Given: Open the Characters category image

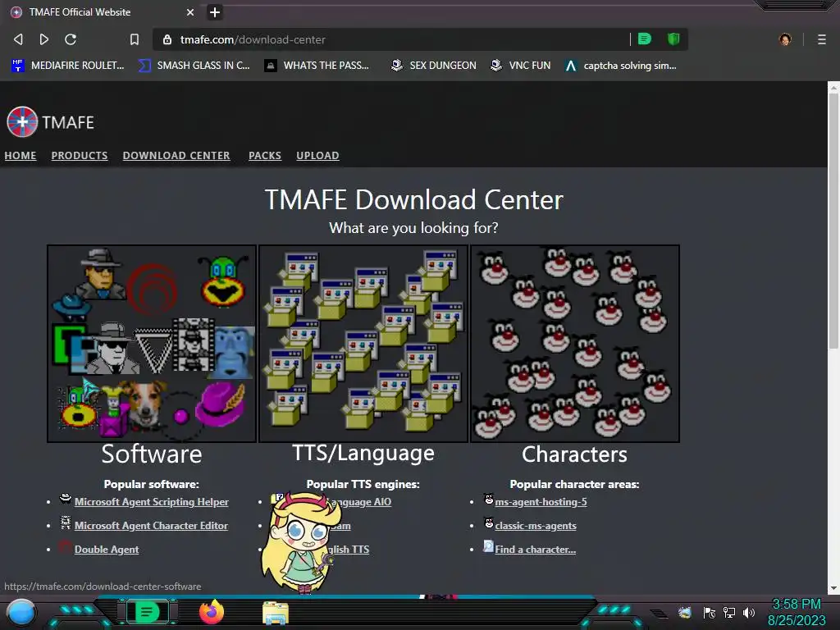Looking at the screenshot, I should [575, 344].
